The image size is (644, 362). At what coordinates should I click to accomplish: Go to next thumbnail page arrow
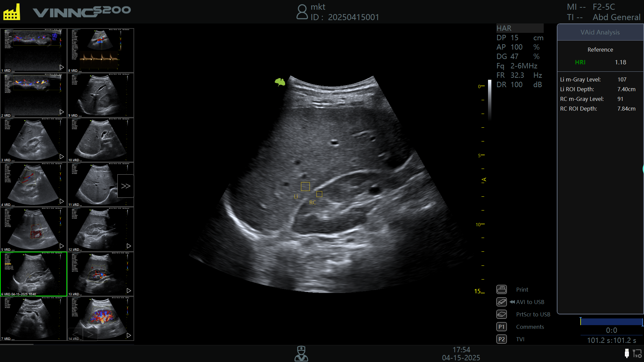click(x=91, y=334)
